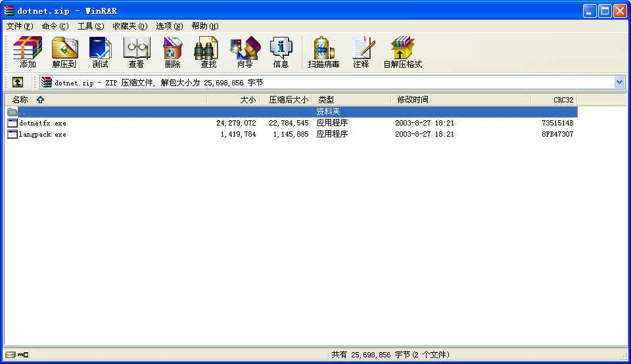631x364 pixels.
Task: Click the 资料夹 type on selected row
Action: [328, 112]
